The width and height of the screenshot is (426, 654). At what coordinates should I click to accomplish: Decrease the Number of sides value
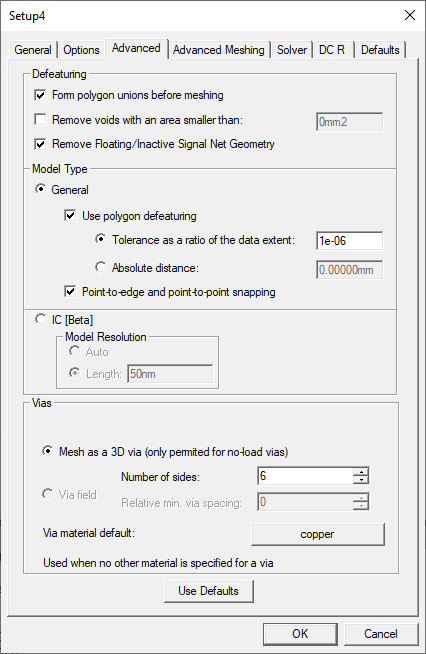click(361, 480)
